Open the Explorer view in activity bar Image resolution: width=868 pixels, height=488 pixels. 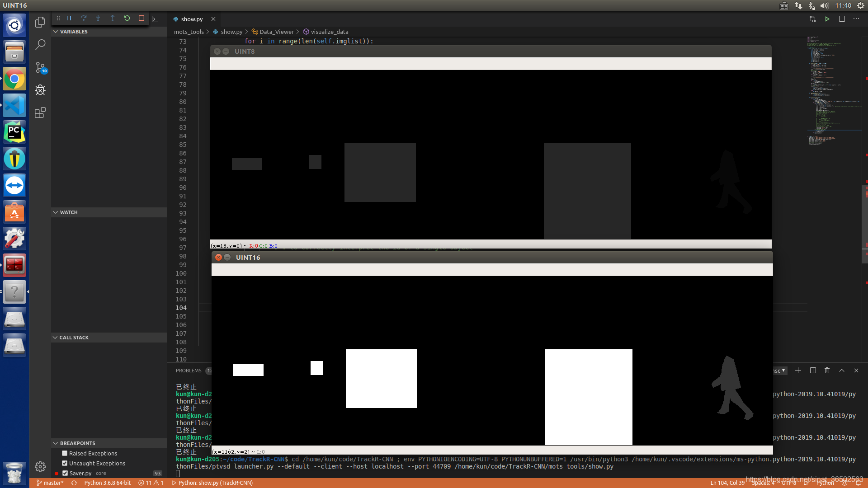click(x=40, y=22)
